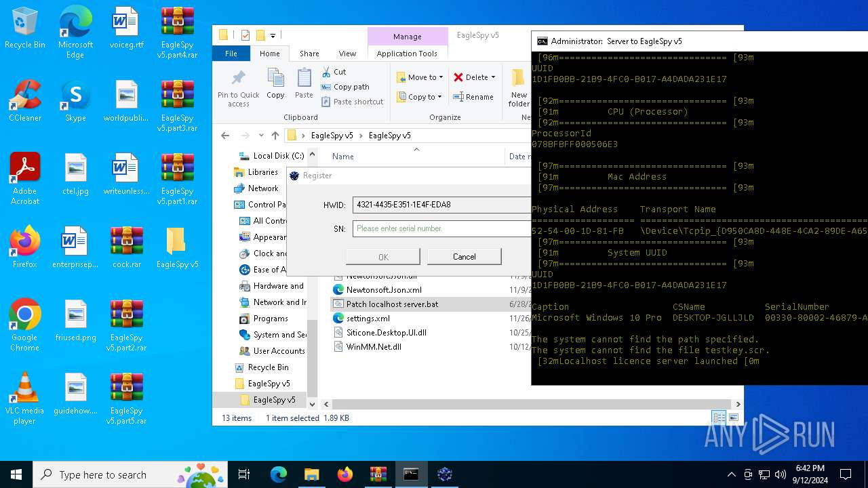Open the Recycle Bin desktop icon
This screenshot has width=868, height=488.
click(24, 28)
